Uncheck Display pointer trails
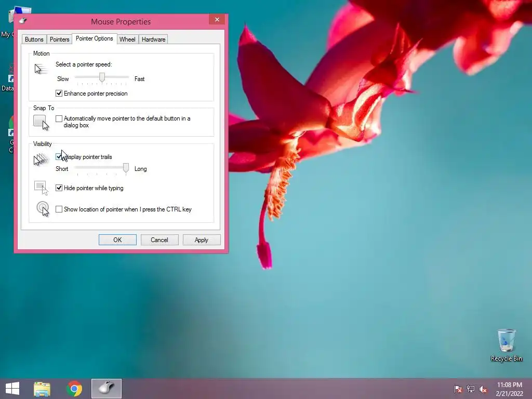The height and width of the screenshot is (399, 532). [x=59, y=157]
